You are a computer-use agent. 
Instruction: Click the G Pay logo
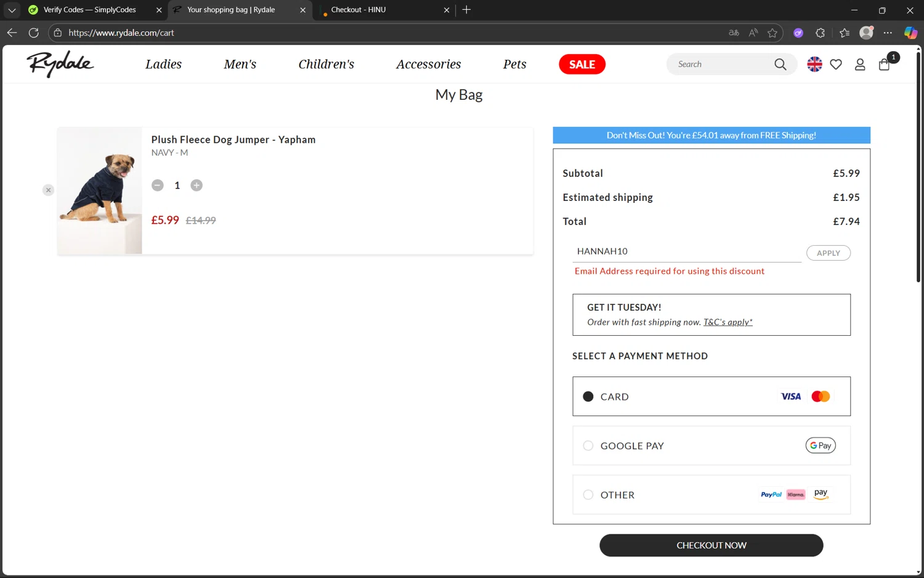pyautogui.click(x=821, y=446)
